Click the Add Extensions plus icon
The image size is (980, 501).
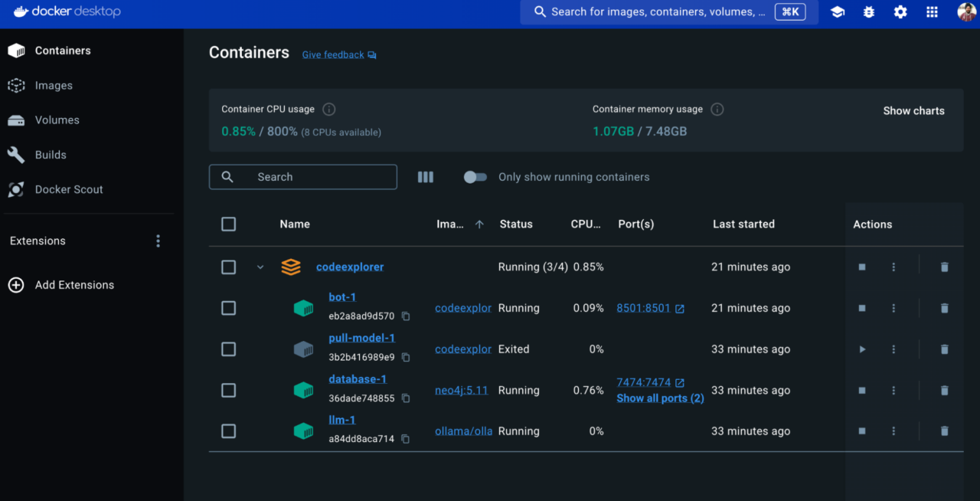(16, 284)
